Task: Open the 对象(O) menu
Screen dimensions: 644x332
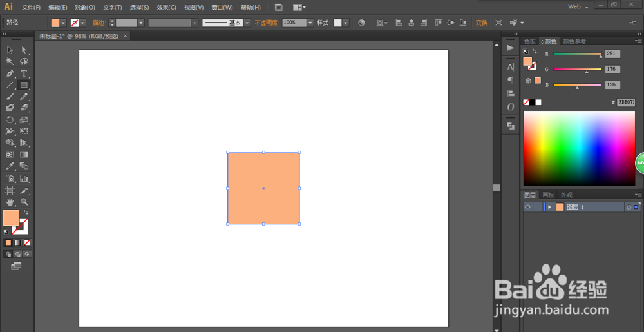Action: [85, 7]
